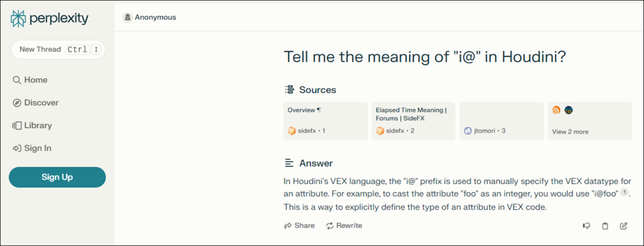Click the thumbs down feedback icon
The width and height of the screenshot is (644, 246).
pyautogui.click(x=587, y=226)
